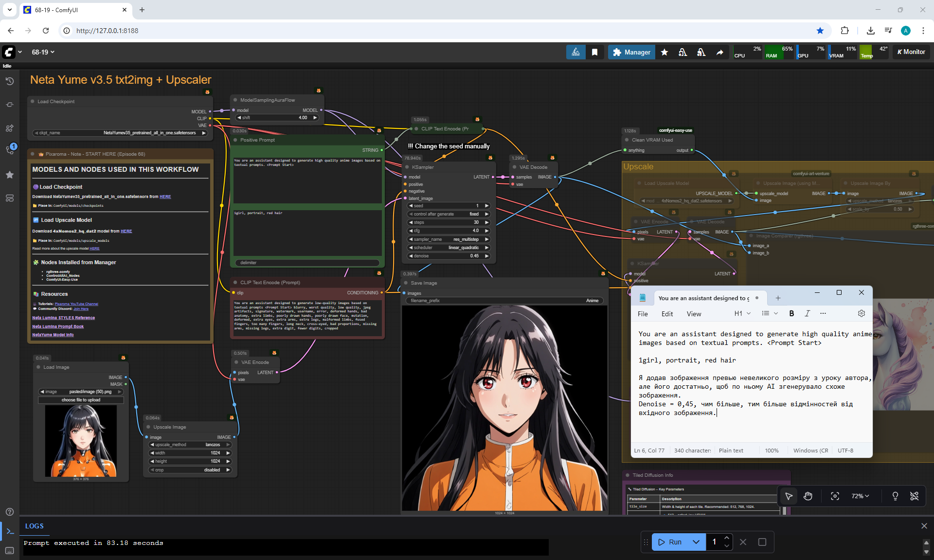Click choose file to upload button

(x=81, y=400)
